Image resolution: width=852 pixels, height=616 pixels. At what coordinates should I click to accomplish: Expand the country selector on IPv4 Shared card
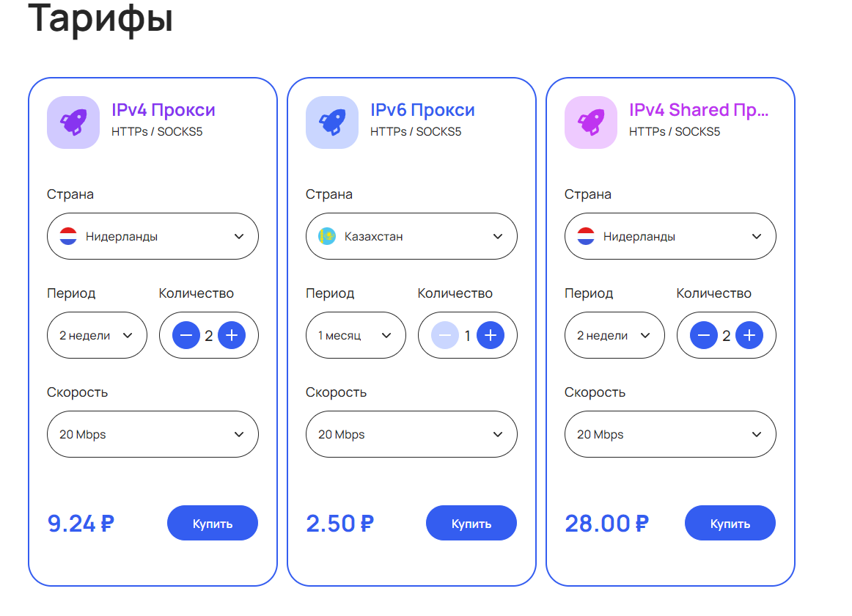click(x=670, y=236)
